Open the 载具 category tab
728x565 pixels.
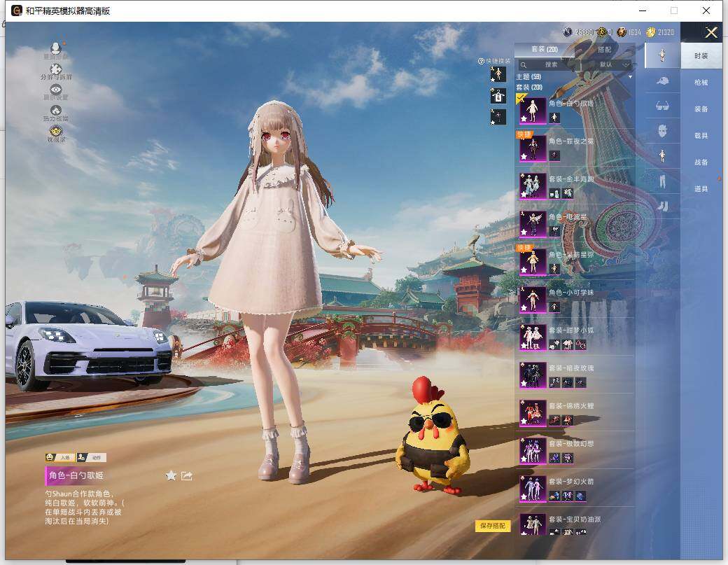click(701, 136)
